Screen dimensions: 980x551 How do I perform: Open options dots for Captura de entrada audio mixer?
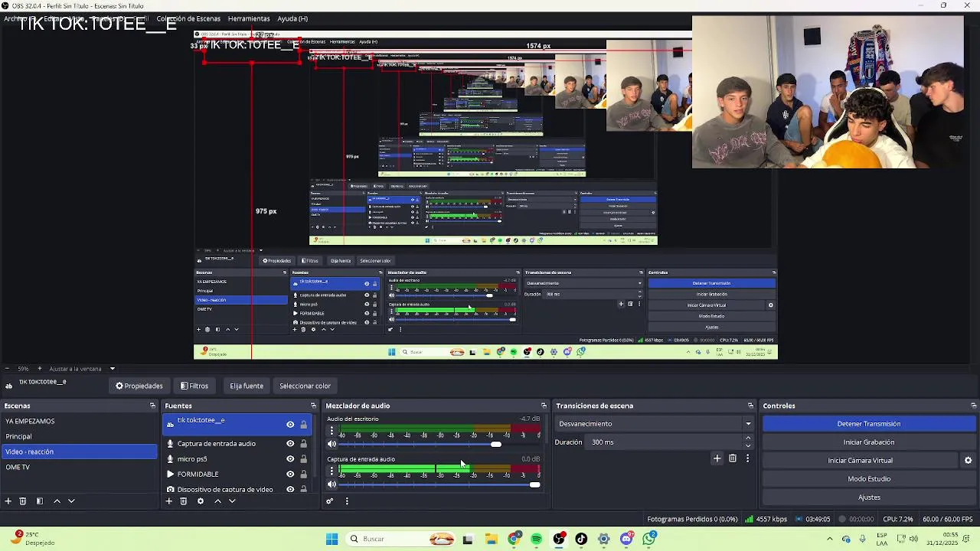332,471
